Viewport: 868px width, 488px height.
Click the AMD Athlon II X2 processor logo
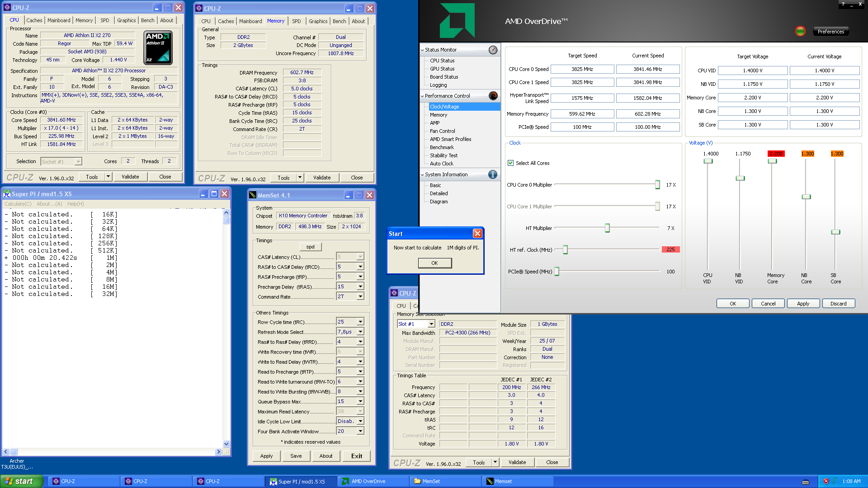tap(158, 47)
